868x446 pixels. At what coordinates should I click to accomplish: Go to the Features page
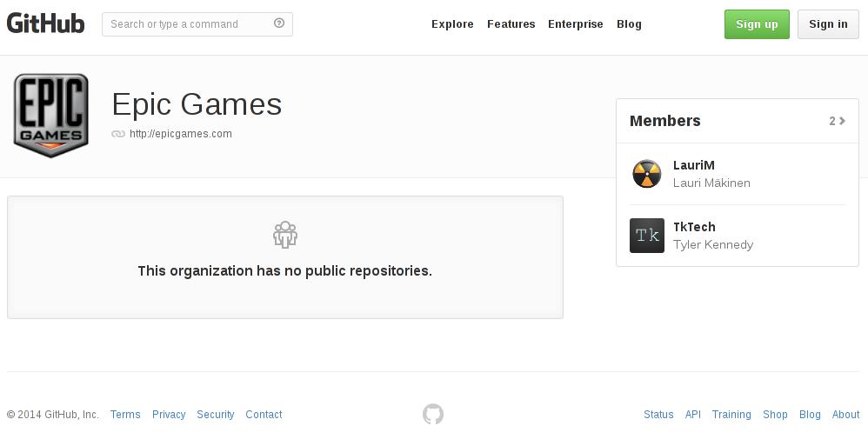tap(511, 24)
